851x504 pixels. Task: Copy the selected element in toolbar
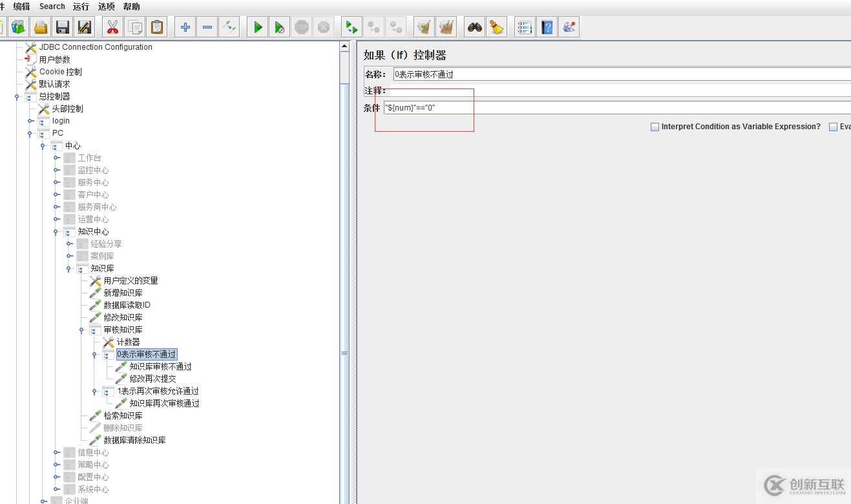(135, 27)
